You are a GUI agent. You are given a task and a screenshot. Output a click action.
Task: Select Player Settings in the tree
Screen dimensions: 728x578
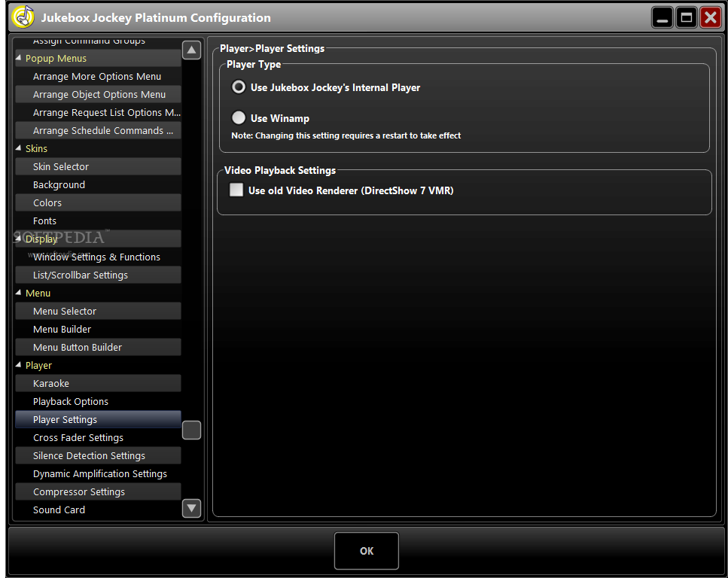[x=98, y=419]
